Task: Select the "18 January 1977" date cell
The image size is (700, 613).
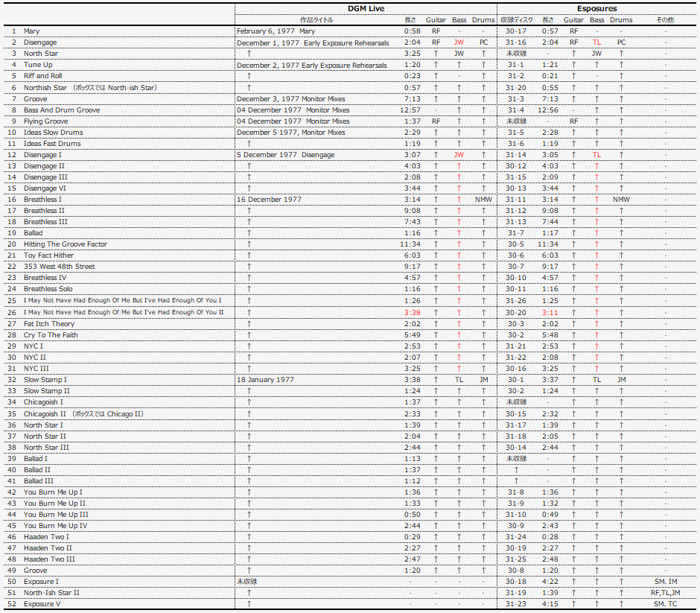Action: point(265,380)
